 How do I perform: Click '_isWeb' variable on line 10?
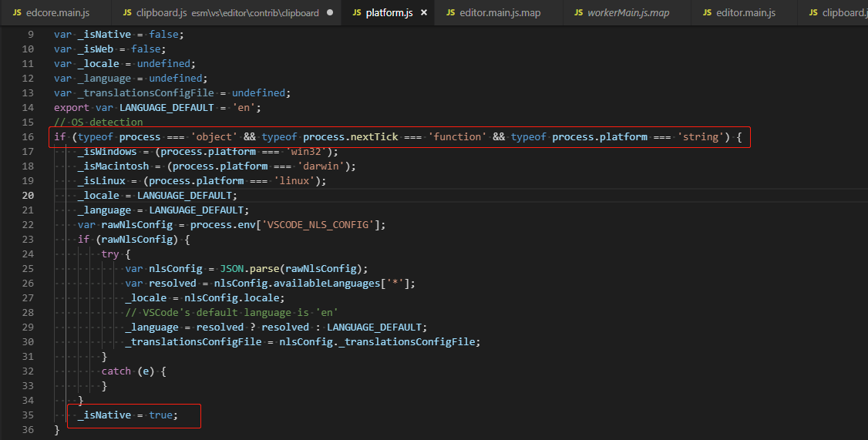coord(96,49)
